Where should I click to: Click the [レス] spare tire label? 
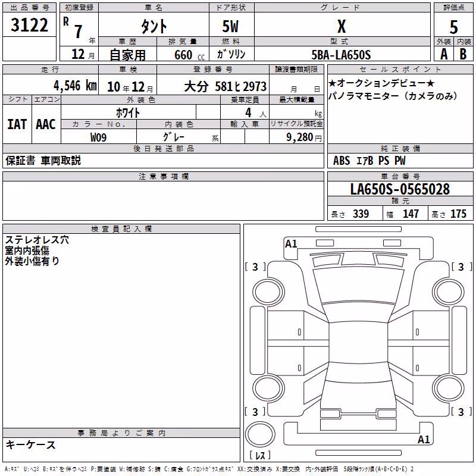tap(260, 455)
